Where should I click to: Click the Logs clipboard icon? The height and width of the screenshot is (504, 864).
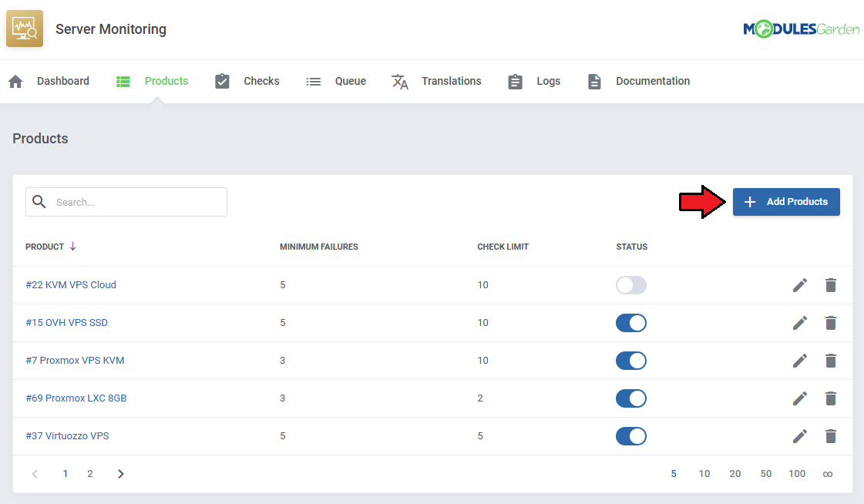515,82
